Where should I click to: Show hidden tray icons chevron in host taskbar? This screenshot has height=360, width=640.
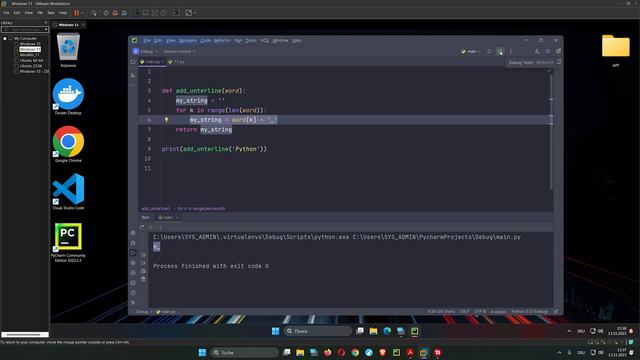pyautogui.click(x=559, y=352)
